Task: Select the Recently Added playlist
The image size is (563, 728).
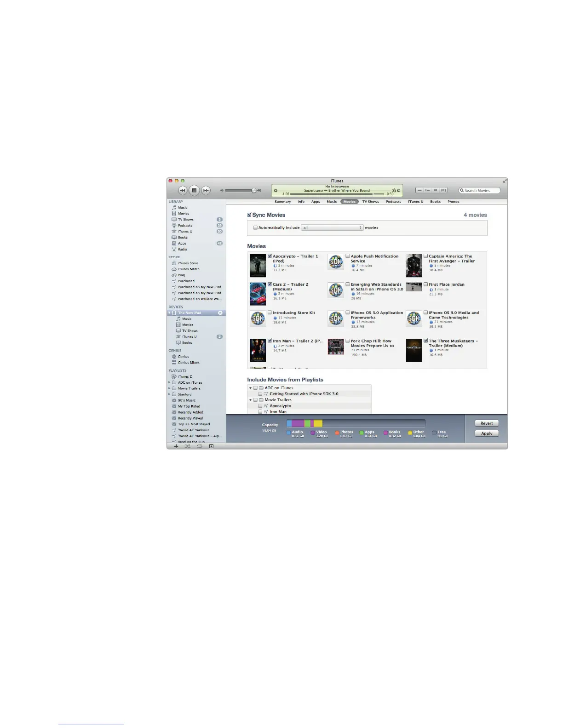Action: pos(190,413)
